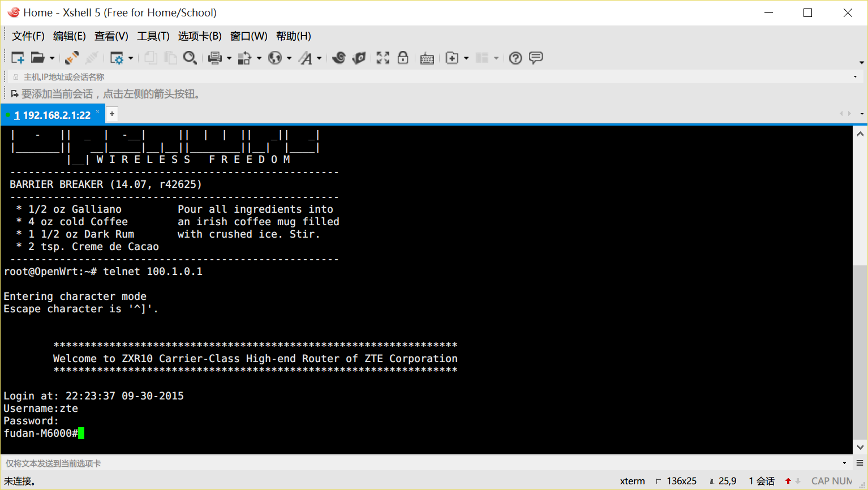The height and width of the screenshot is (490, 868).
Task: Expand the Print dropdown arrow
Action: point(229,58)
